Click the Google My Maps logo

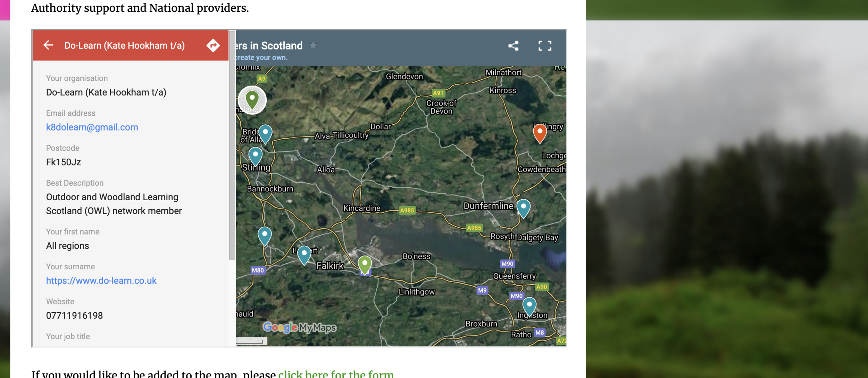pyautogui.click(x=299, y=327)
